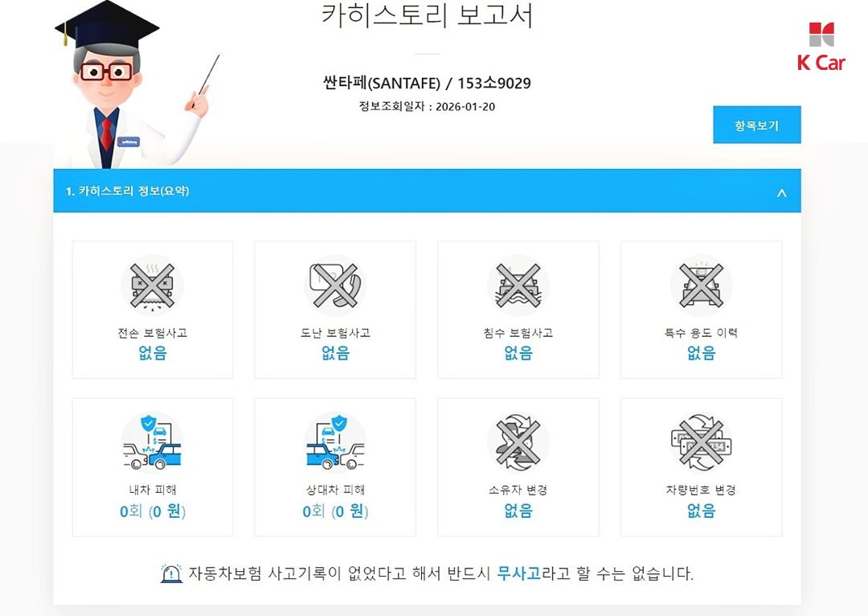The width and height of the screenshot is (868, 616).
Task: Select the 상대차 피해 0회 (0 원) value
Action: [335, 511]
